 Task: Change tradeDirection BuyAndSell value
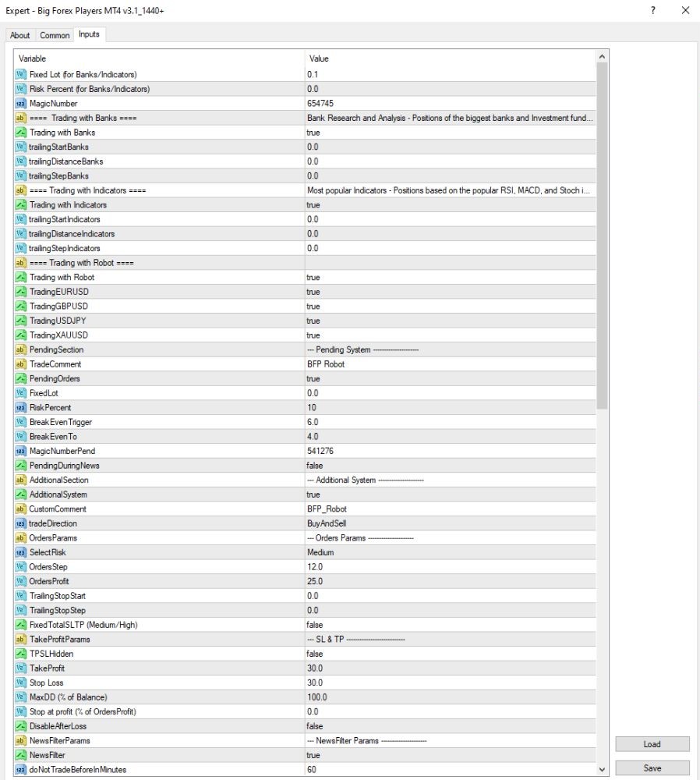[x=451, y=523]
